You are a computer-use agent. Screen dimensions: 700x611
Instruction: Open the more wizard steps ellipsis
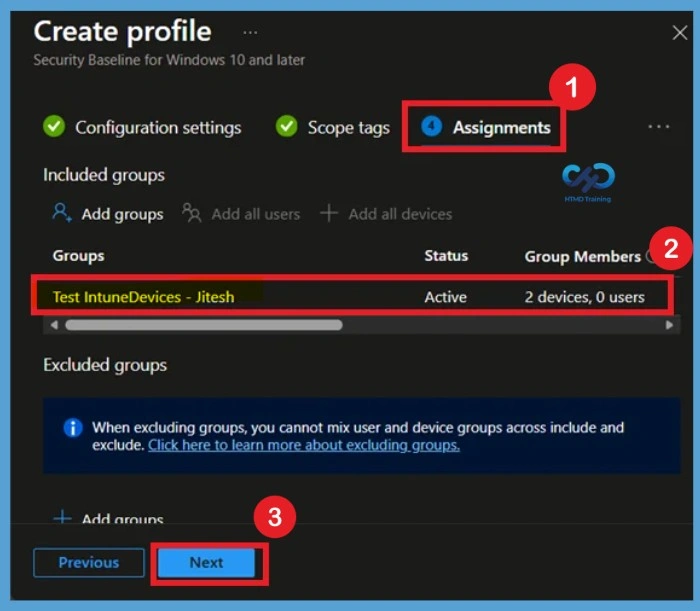point(658,127)
